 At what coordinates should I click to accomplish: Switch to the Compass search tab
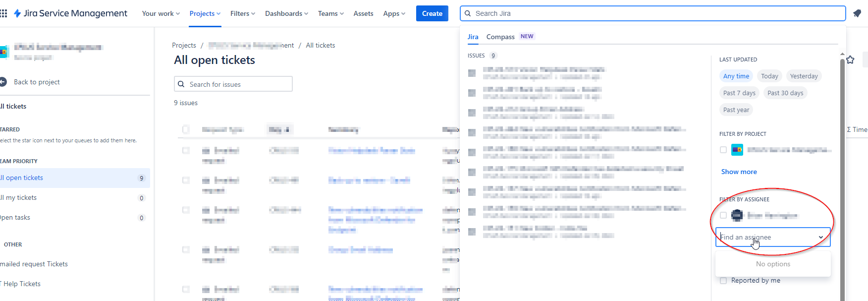[x=500, y=37]
